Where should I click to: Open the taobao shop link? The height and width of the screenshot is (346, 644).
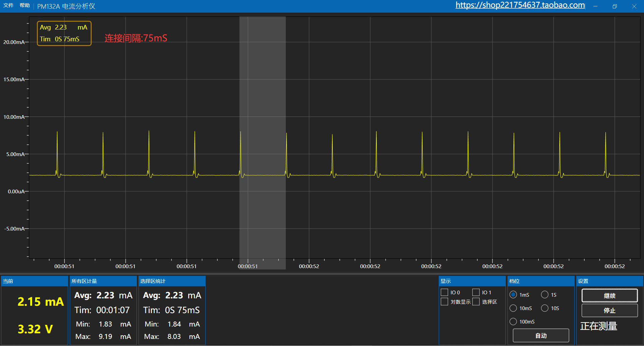pos(520,5)
